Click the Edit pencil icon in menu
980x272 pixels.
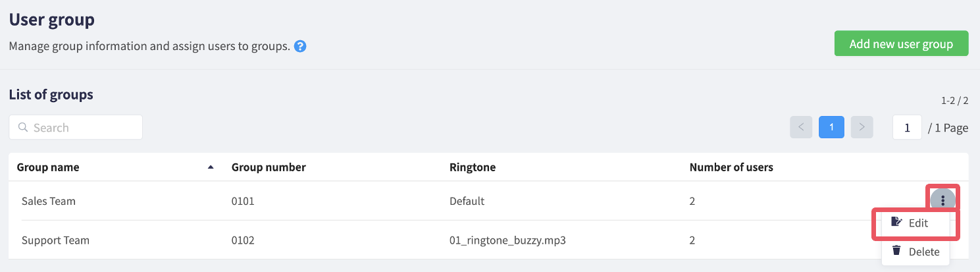[x=896, y=222]
